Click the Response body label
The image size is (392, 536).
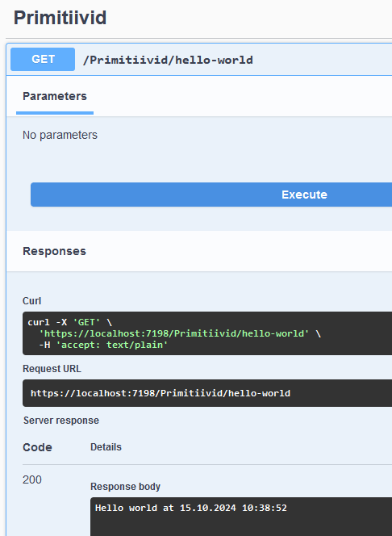click(x=125, y=487)
